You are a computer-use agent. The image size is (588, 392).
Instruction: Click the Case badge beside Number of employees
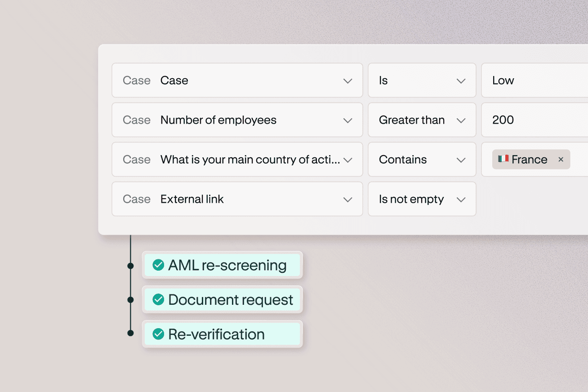click(137, 120)
